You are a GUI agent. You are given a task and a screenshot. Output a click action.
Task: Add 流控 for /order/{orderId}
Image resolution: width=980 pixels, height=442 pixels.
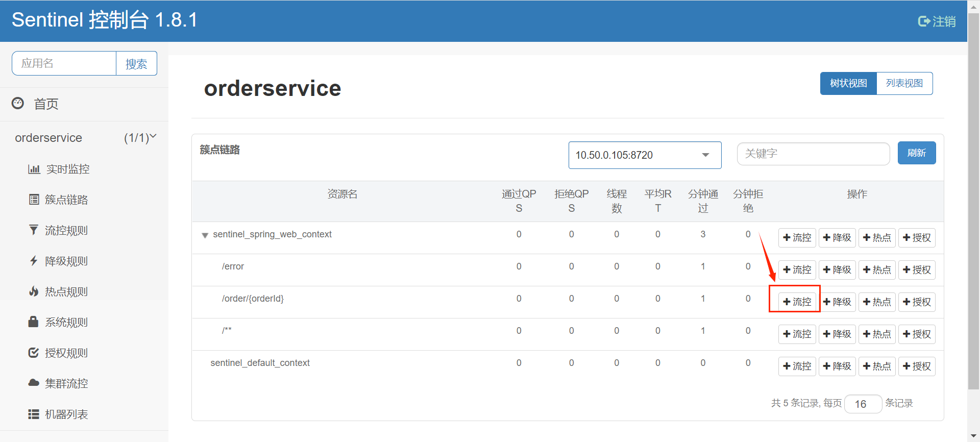coord(797,302)
